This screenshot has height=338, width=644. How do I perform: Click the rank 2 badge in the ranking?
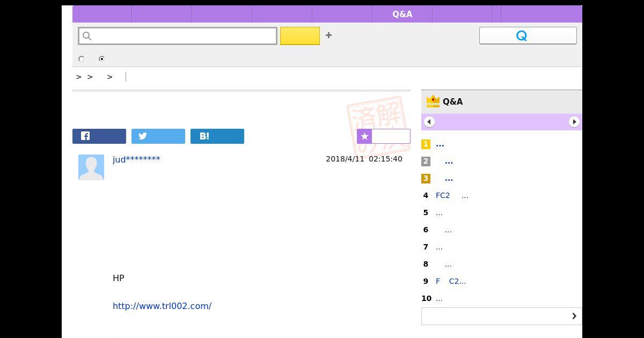(x=426, y=161)
